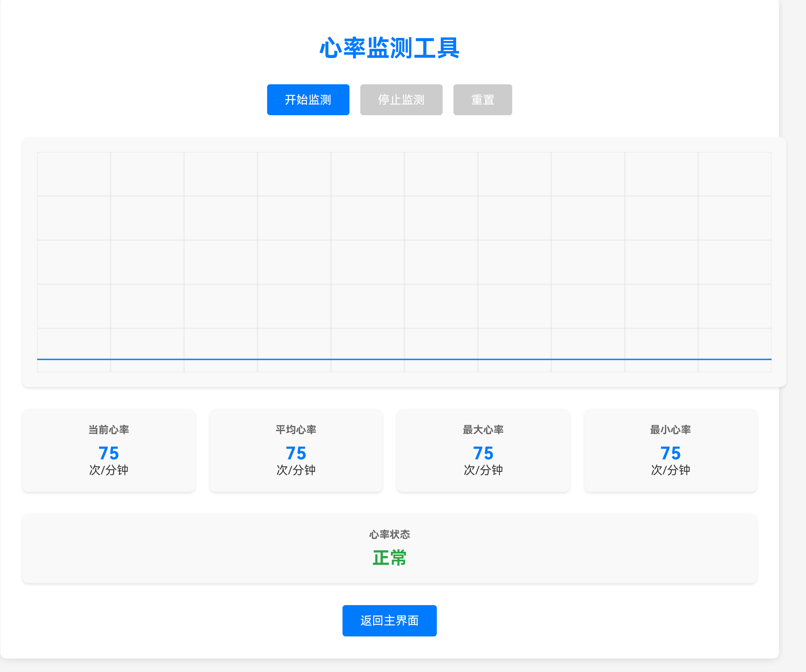
Task: Click the 75 value under 平均心率
Action: click(296, 453)
